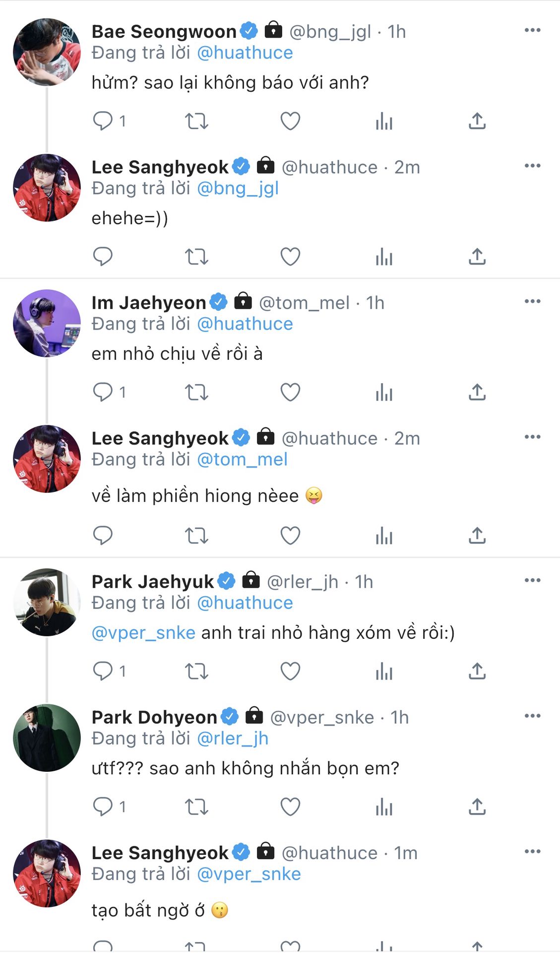This screenshot has height=953, width=560.
Task: Open @huathuce link under Bae Seongwoon's name
Action: tap(245, 53)
